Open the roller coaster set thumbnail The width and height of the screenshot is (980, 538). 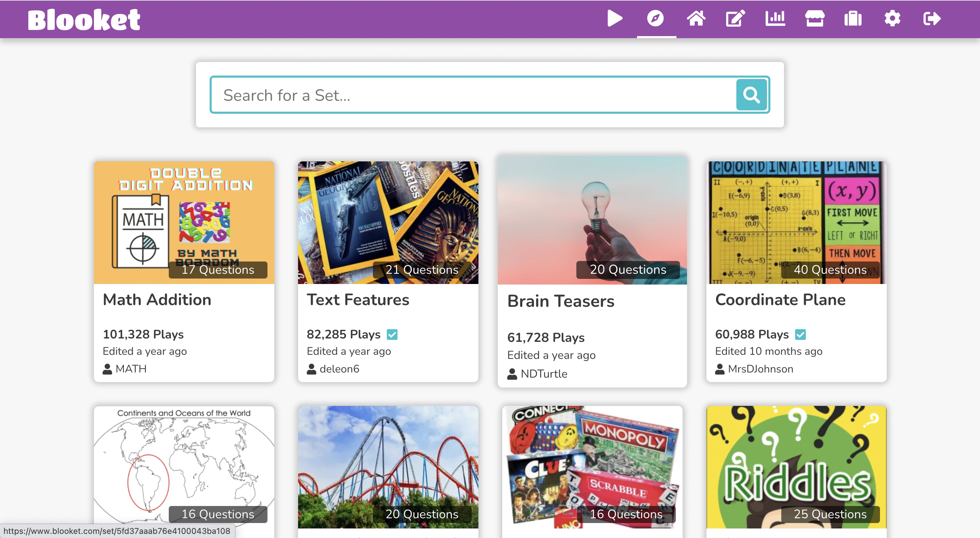click(388, 466)
